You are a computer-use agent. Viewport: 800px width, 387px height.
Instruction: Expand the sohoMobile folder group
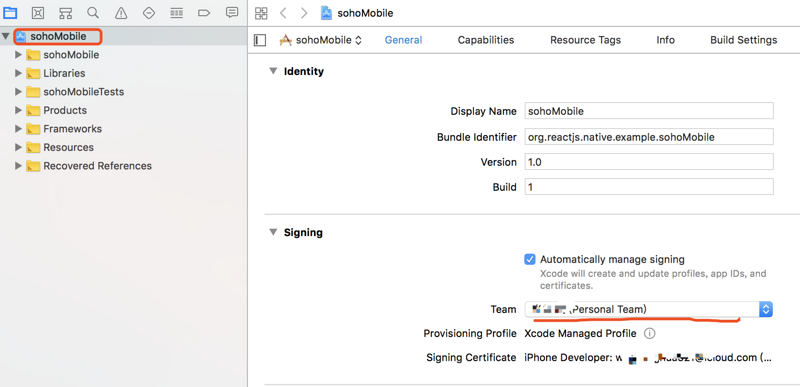click(x=18, y=55)
